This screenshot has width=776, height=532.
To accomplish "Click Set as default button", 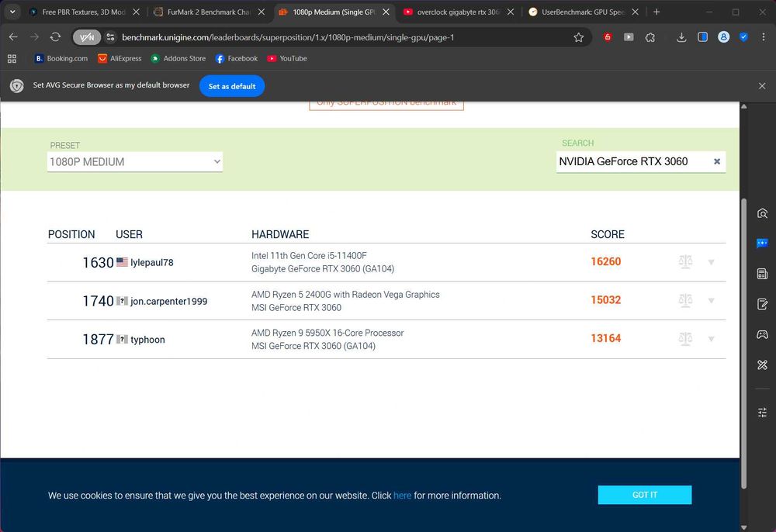I will (231, 86).
